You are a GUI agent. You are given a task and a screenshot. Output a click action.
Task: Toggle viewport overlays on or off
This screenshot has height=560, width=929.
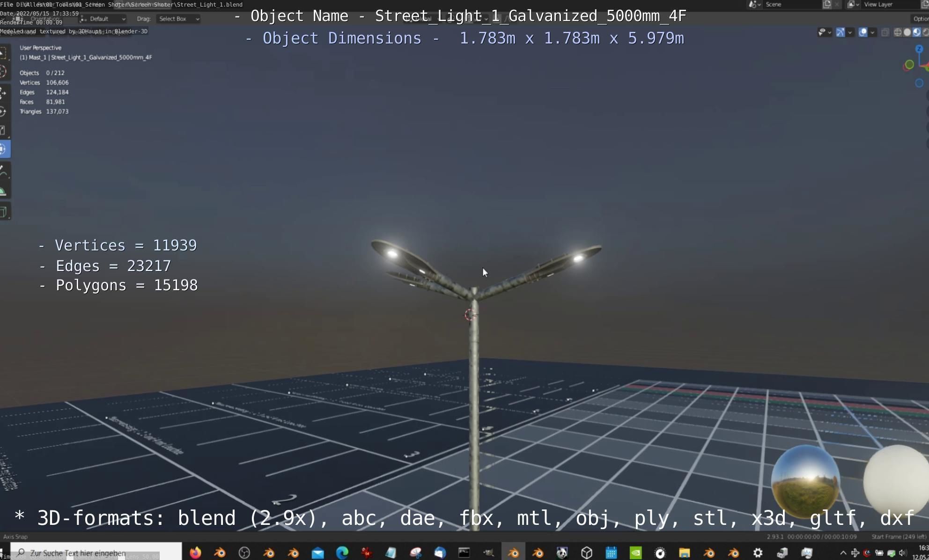(863, 32)
